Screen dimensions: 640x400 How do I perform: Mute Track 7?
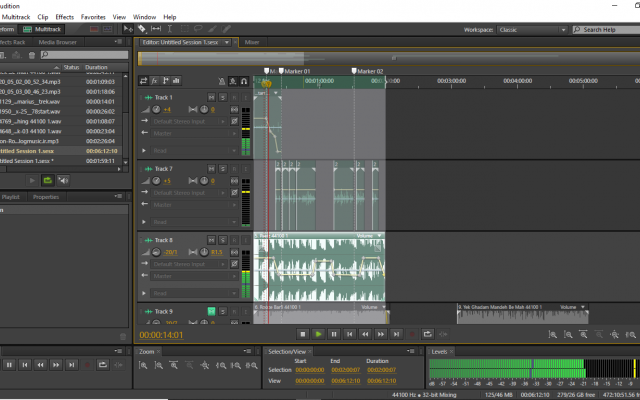[x=211, y=169]
